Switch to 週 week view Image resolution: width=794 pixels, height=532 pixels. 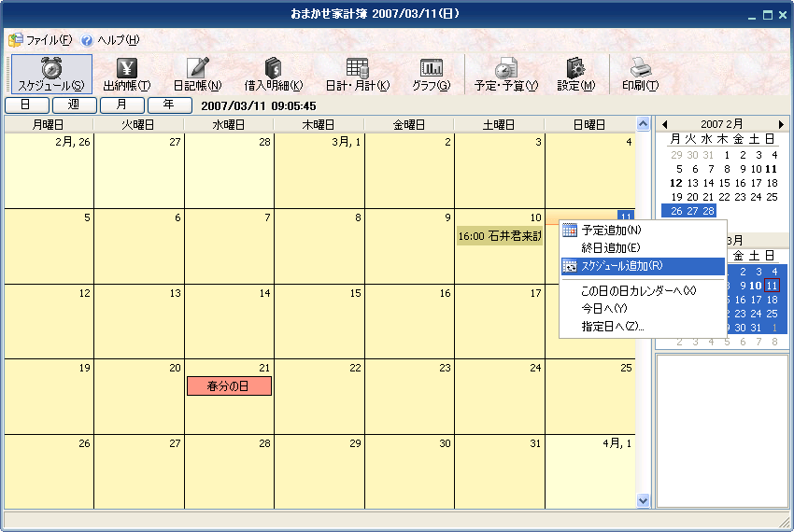tap(74, 105)
